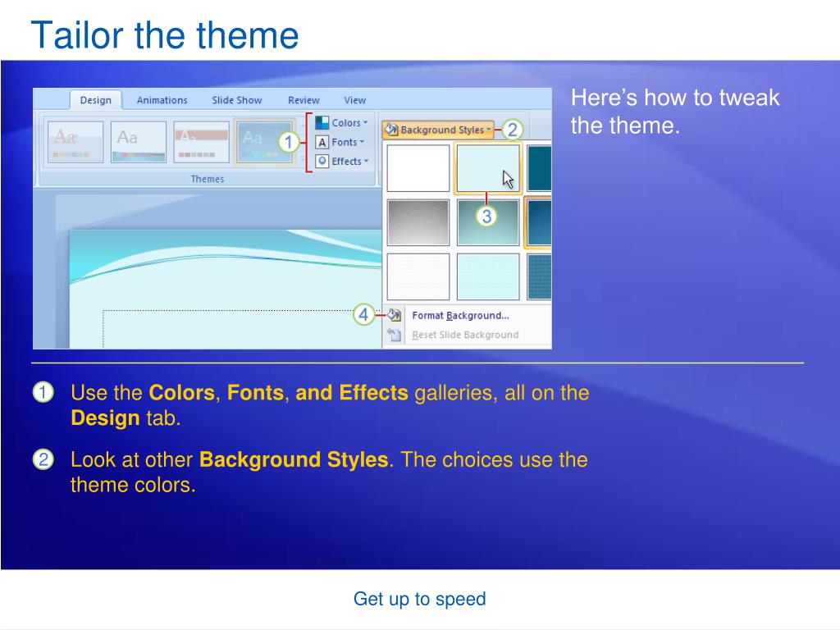This screenshot has height=630, width=840.
Task: Click the Background Styles paint bucket icon
Action: (391, 129)
